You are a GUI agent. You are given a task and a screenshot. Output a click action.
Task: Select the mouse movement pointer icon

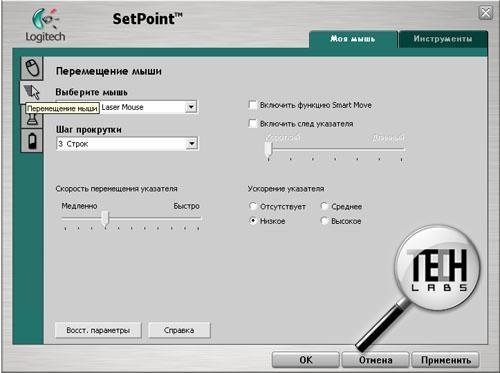coord(32,92)
